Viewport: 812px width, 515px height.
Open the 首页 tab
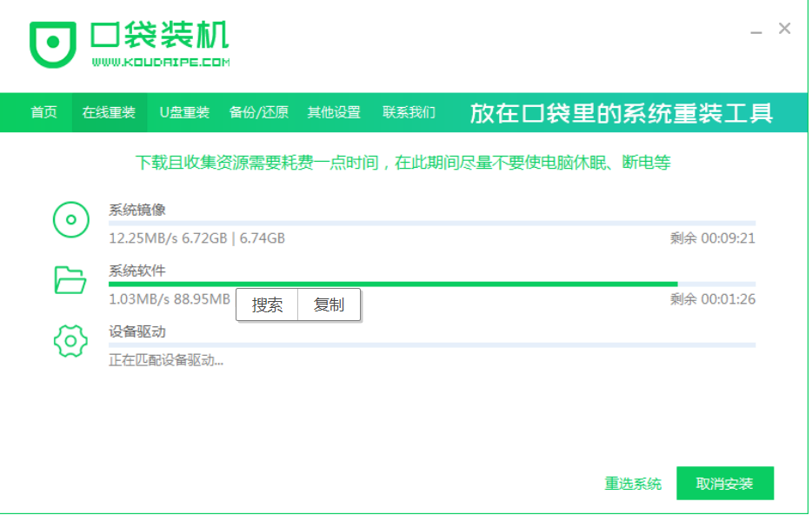point(44,113)
